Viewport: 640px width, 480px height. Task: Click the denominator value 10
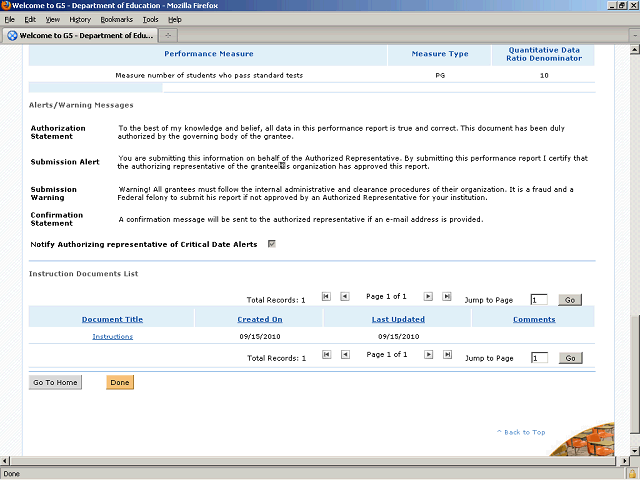544,76
